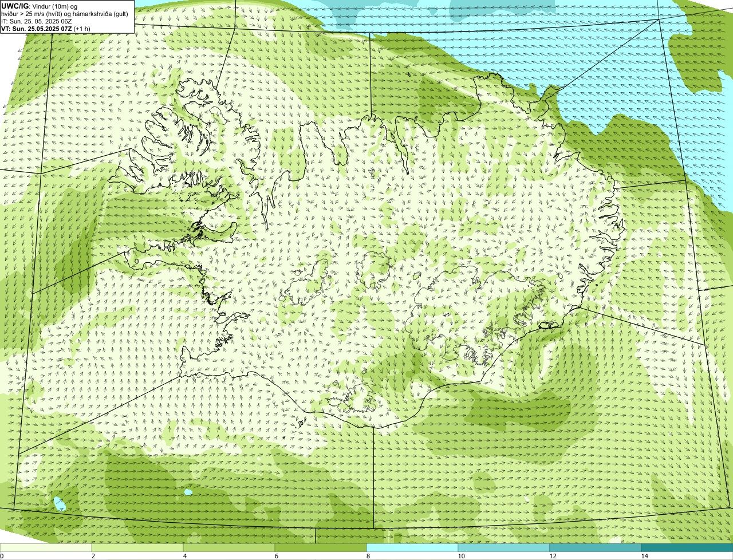Click the 12–14 m/s teal legend swatch
This screenshot has width=733, height=560.
(596, 547)
